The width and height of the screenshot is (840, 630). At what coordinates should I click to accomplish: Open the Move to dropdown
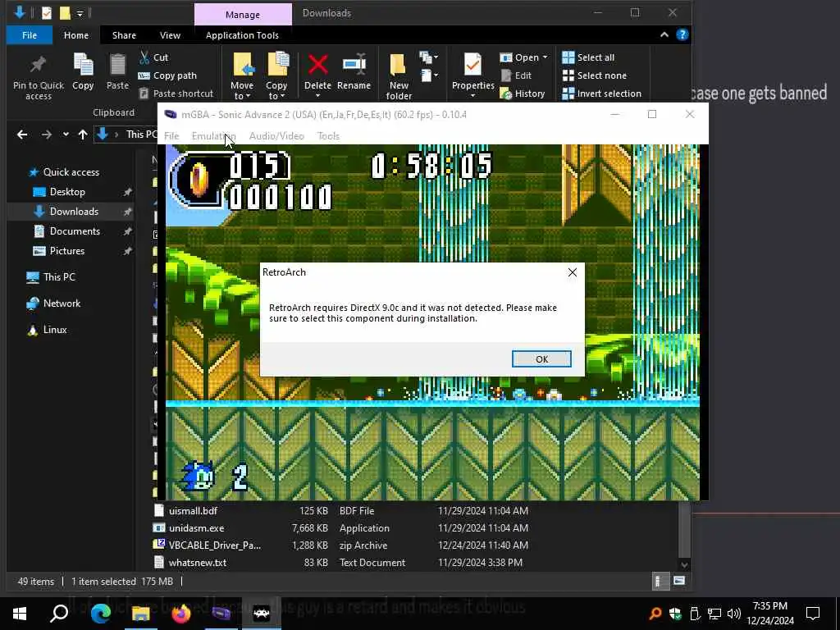(242, 76)
